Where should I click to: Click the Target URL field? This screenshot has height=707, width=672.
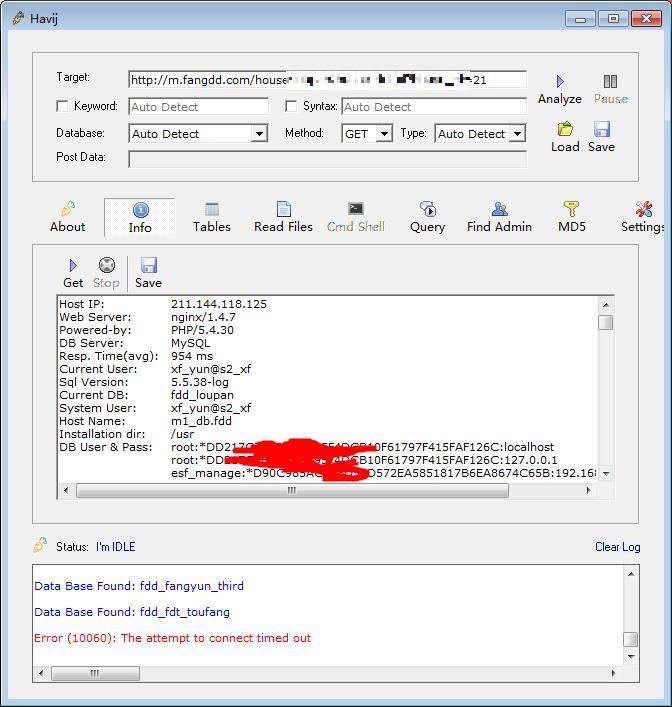pos(327,80)
